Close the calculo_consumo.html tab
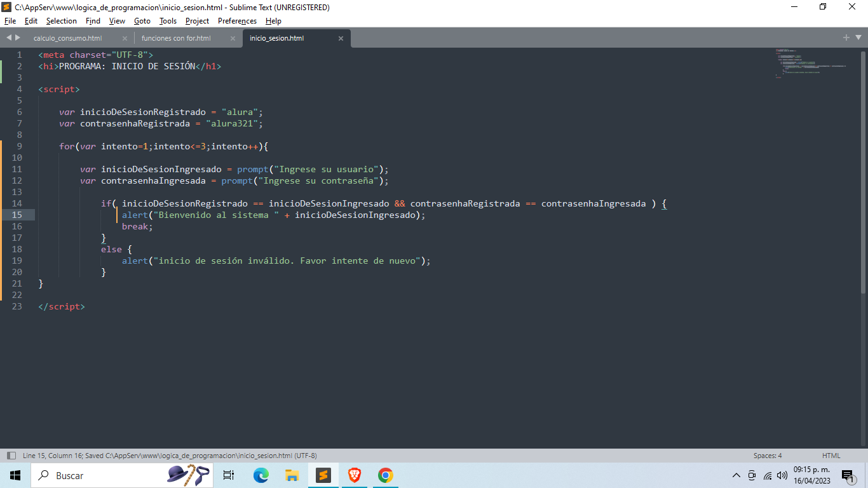 pyautogui.click(x=125, y=38)
